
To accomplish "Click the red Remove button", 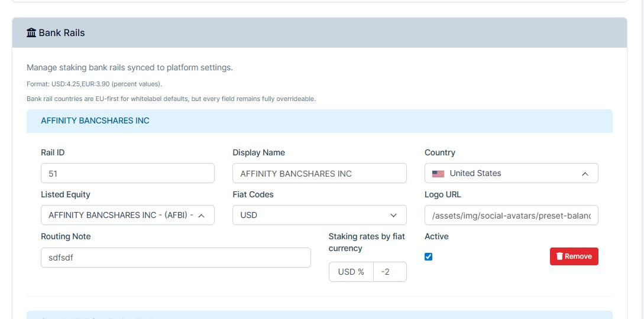I will (x=574, y=256).
